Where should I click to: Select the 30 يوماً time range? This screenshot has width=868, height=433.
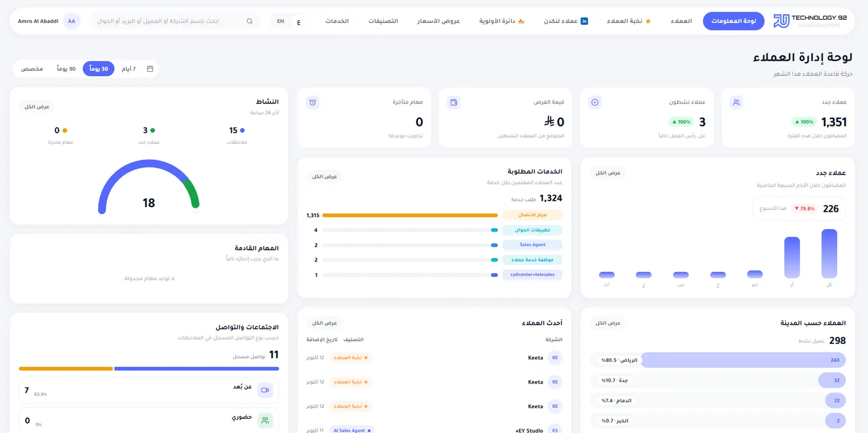(99, 69)
